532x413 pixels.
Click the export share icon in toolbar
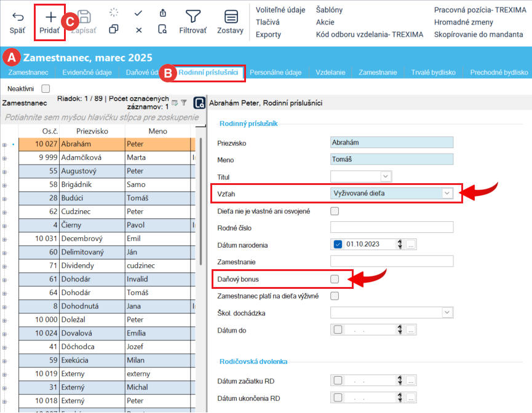click(162, 12)
